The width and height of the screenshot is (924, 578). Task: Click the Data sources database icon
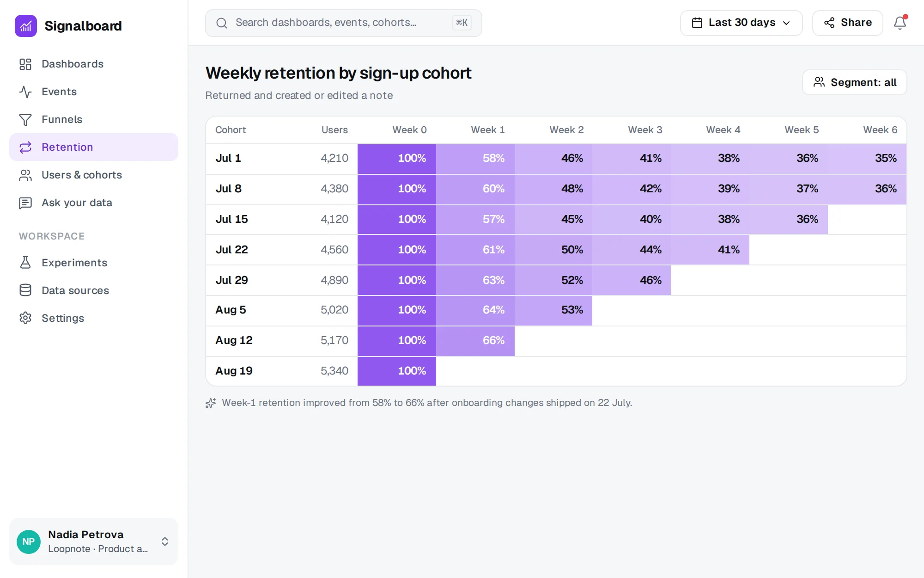coord(25,290)
